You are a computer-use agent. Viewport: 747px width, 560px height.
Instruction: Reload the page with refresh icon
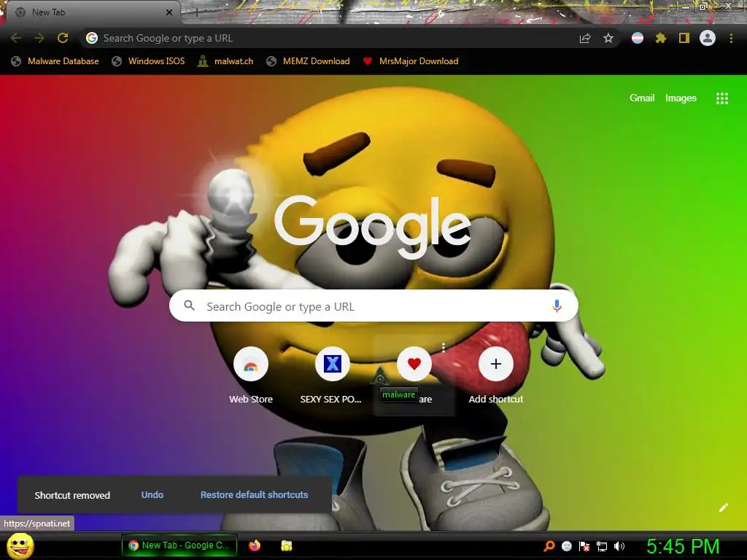63,38
